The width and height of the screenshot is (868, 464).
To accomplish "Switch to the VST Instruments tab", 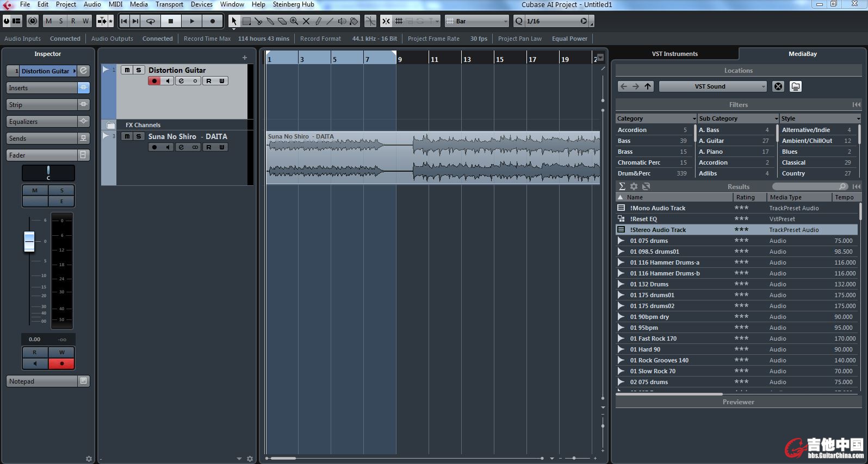I will (674, 54).
